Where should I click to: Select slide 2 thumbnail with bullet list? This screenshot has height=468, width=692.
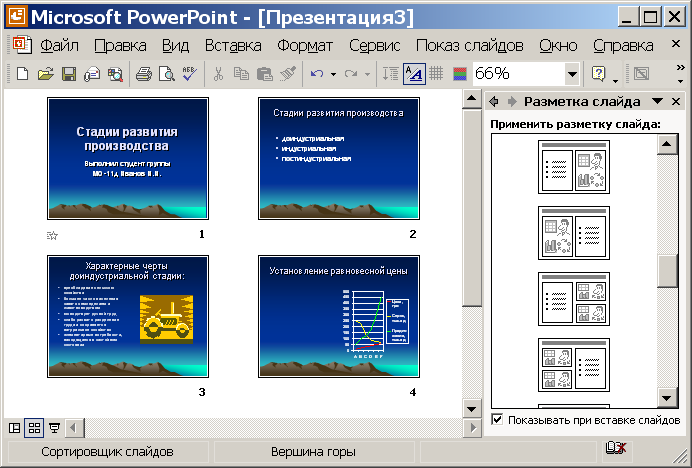click(339, 159)
